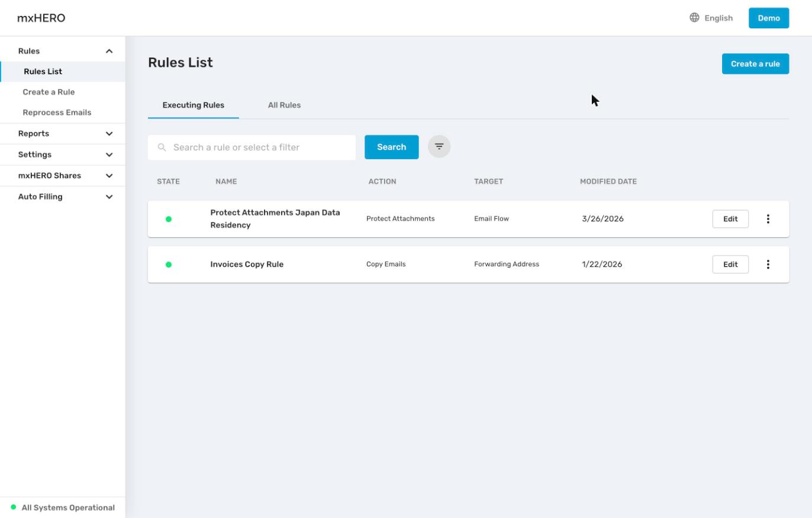Edit the Invoices Copy Rule

730,264
